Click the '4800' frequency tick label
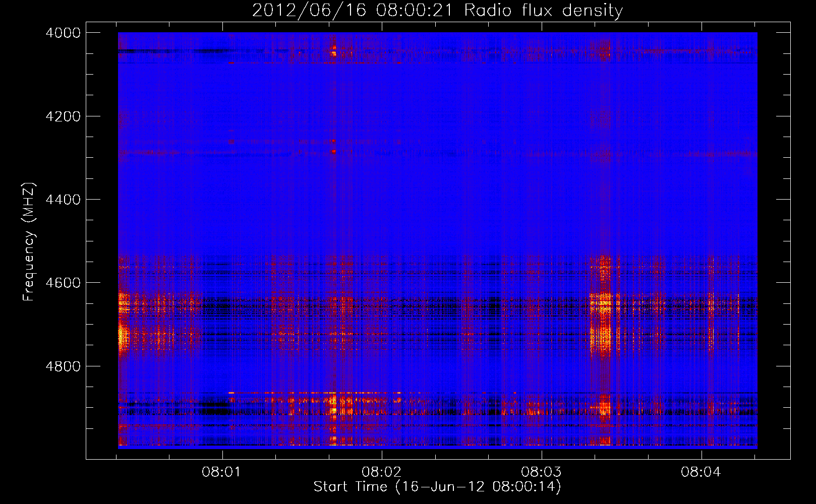Image resolution: width=816 pixels, height=504 pixels. tap(63, 366)
